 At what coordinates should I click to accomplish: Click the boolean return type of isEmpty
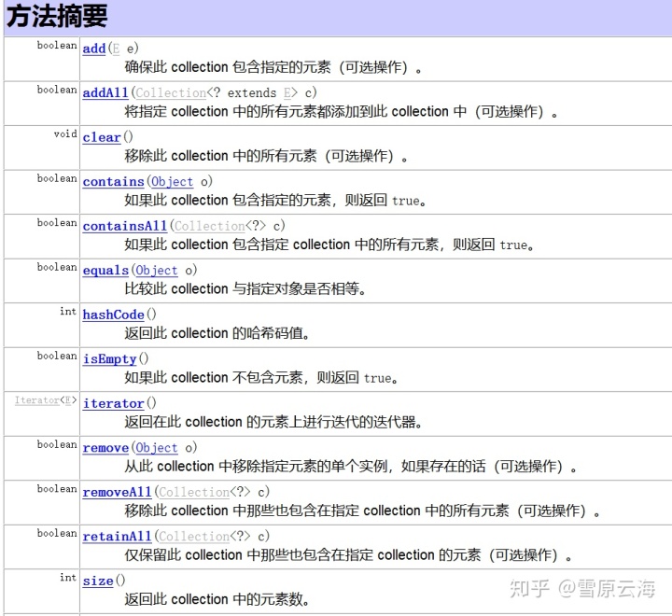point(57,356)
